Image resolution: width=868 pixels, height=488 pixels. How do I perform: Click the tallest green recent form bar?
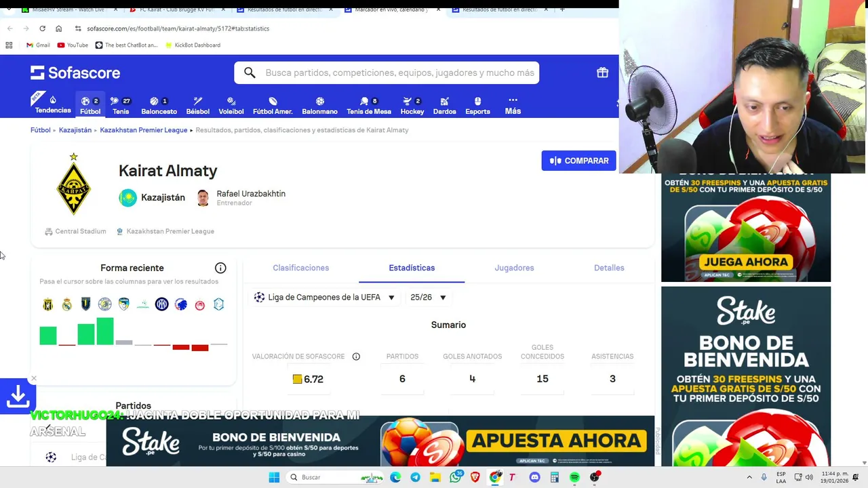104,331
